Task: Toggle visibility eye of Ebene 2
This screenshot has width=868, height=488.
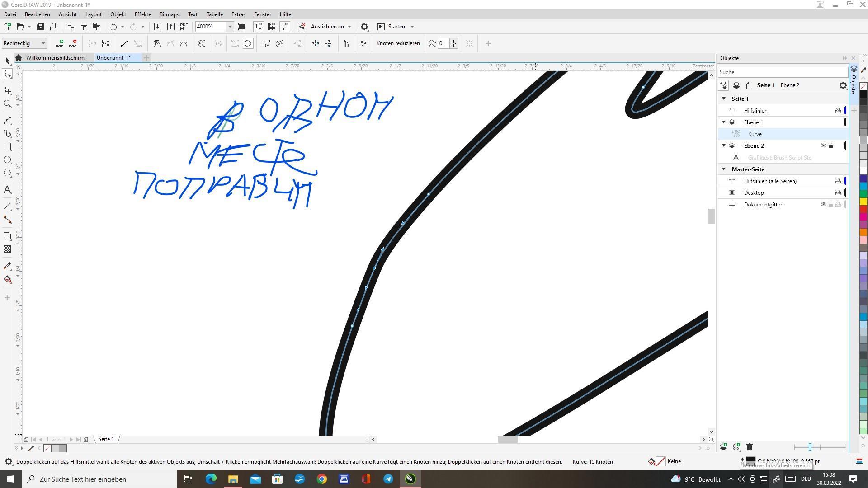Action: [823, 145]
